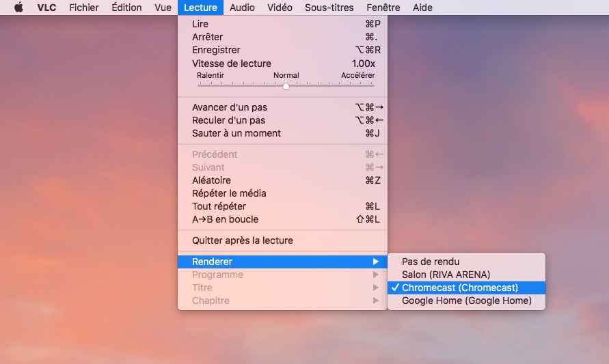
Task: Open the Fenêtre menu
Action: point(383,8)
